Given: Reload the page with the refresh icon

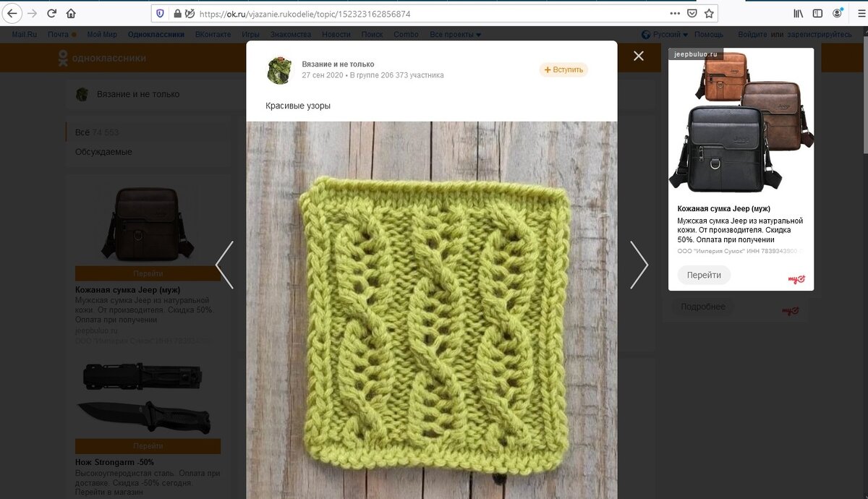Looking at the screenshot, I should point(51,13).
